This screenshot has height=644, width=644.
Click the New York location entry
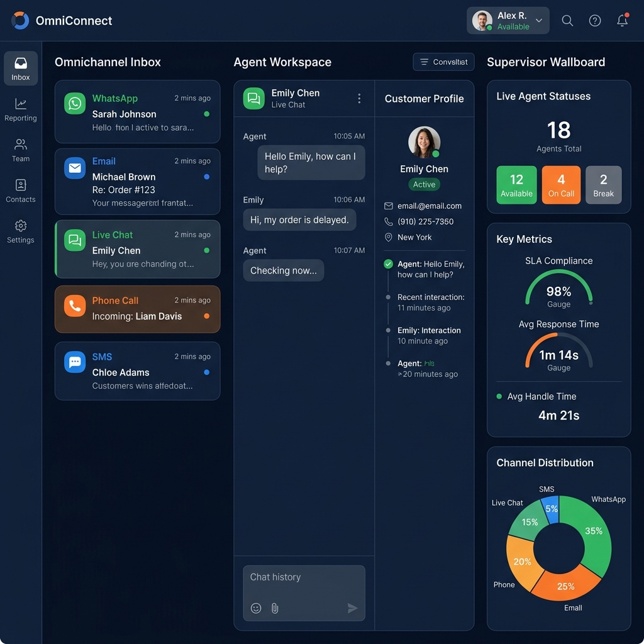click(414, 237)
